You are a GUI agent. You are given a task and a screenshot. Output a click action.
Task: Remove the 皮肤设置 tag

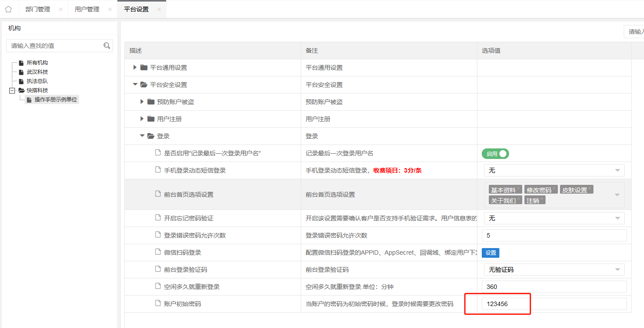pos(590,188)
